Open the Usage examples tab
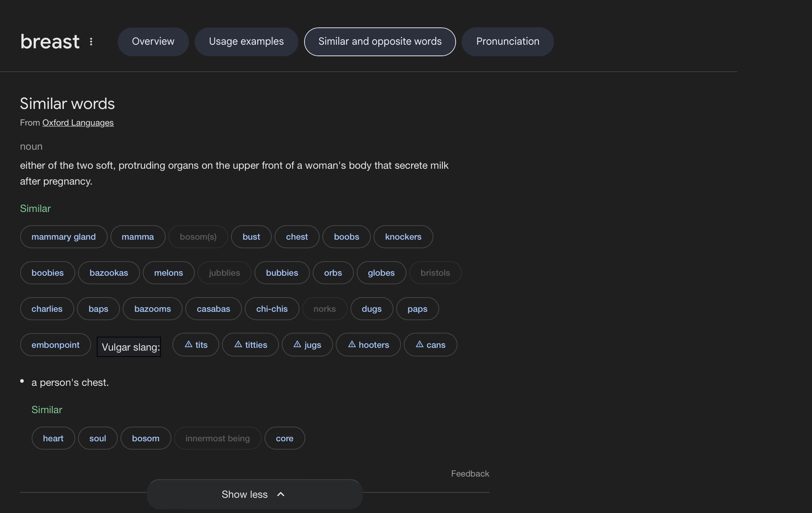This screenshot has width=812, height=513. [x=246, y=42]
